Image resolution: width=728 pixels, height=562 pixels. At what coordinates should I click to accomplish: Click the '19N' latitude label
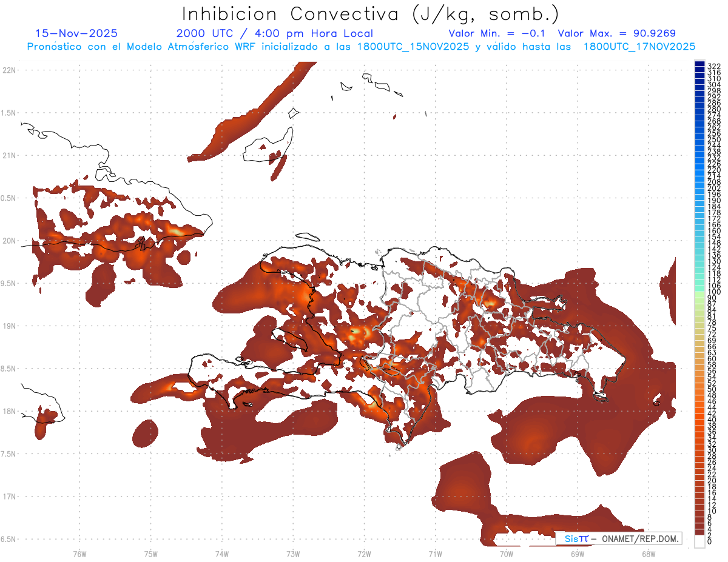[9, 326]
